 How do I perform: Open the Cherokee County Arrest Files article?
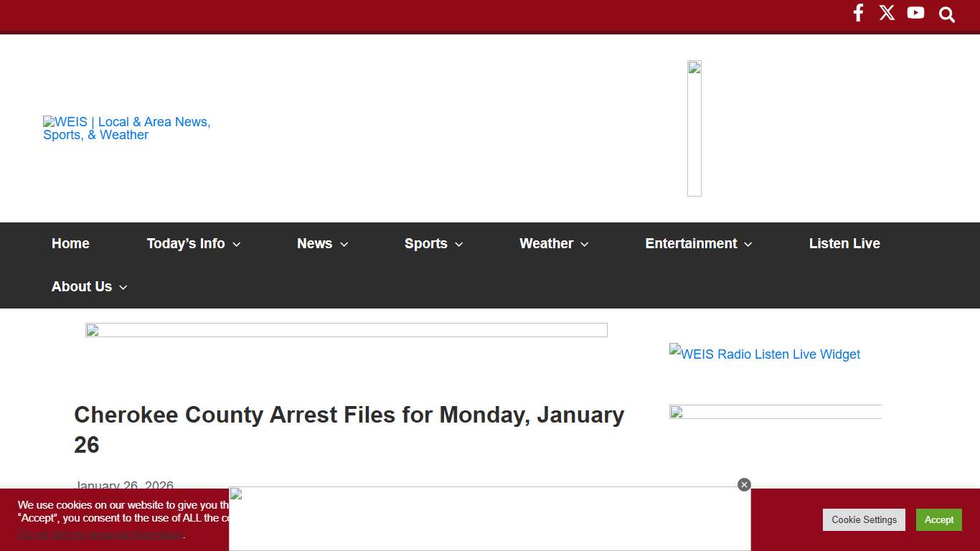(349, 429)
